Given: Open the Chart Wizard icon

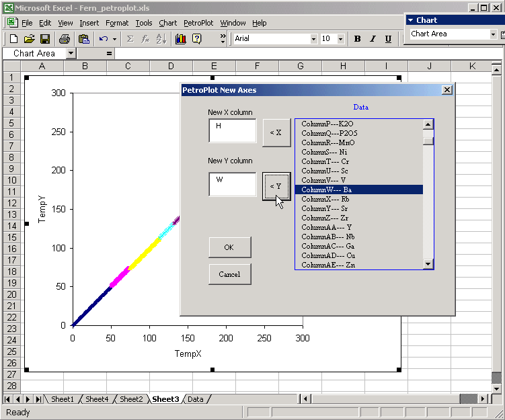Looking at the screenshot, I should coord(181,39).
